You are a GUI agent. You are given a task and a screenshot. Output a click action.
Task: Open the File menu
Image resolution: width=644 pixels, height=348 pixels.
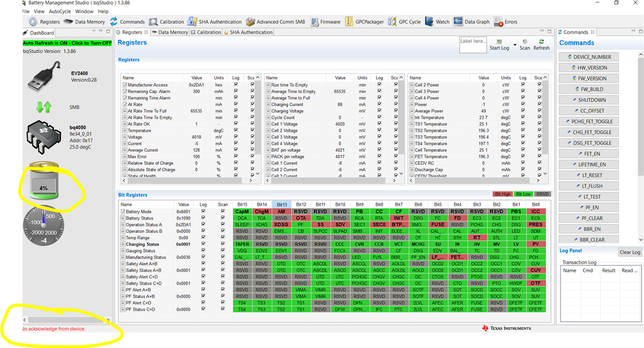[26, 11]
